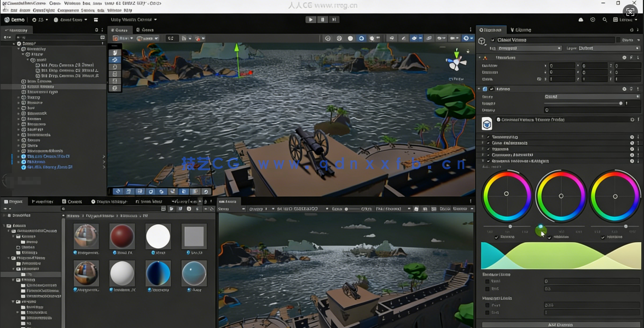
Task: Switch to the Project tab in bottom panel
Action: (x=14, y=202)
